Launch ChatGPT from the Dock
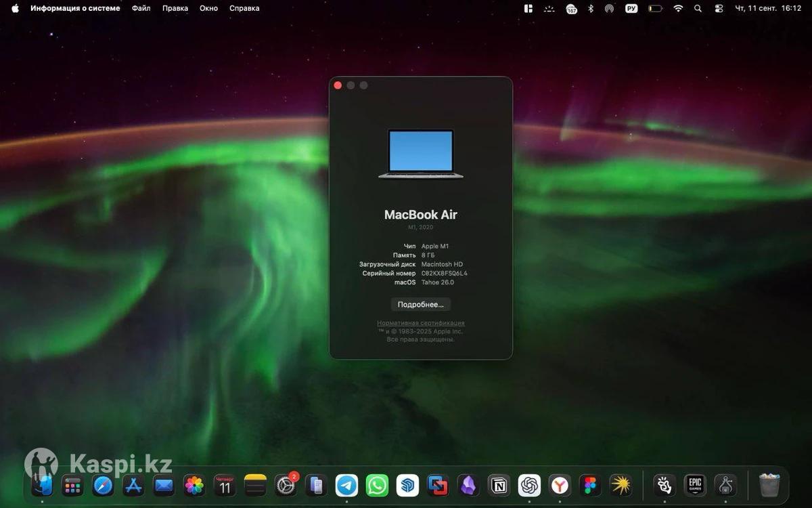The image size is (812, 508). 529,485
